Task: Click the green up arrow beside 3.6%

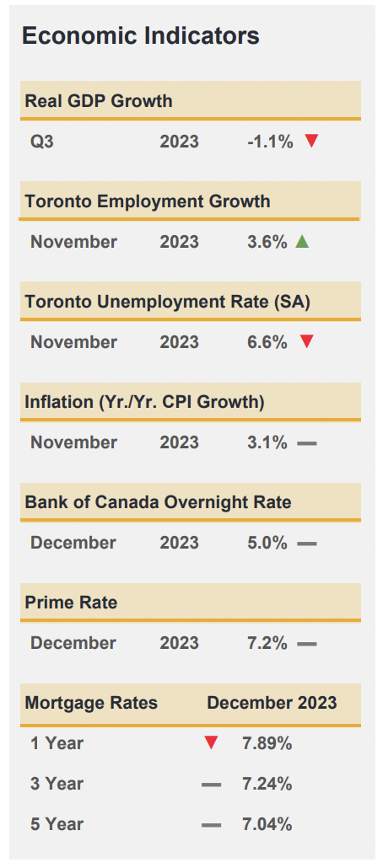Action: tap(301, 241)
